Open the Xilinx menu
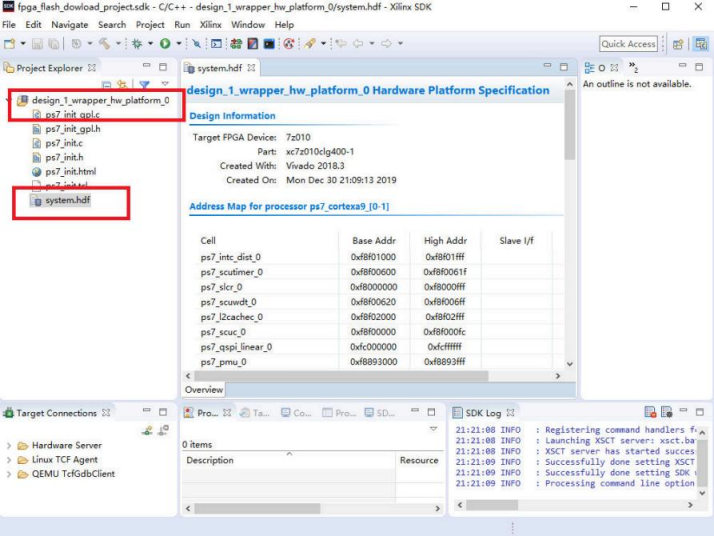The height and width of the screenshot is (536, 714). click(211, 24)
